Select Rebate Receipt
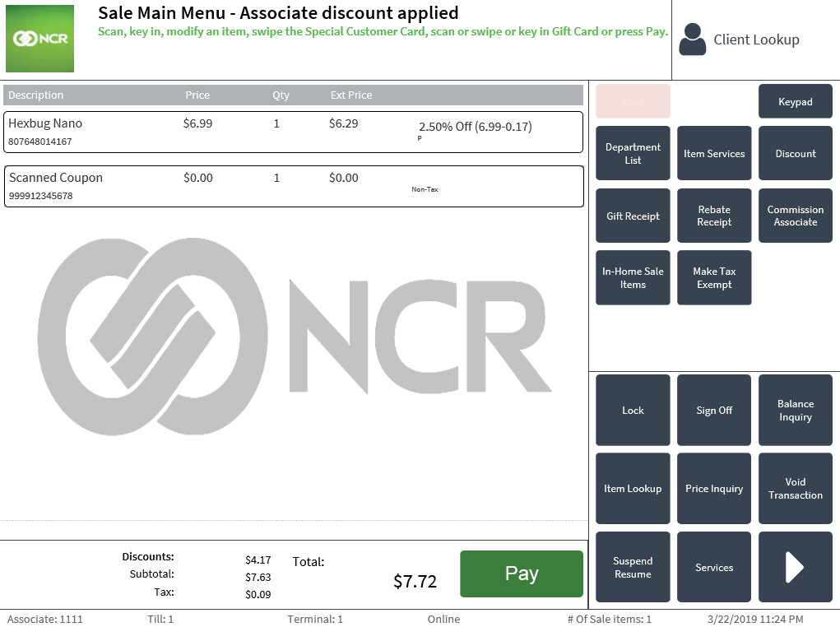 click(714, 216)
